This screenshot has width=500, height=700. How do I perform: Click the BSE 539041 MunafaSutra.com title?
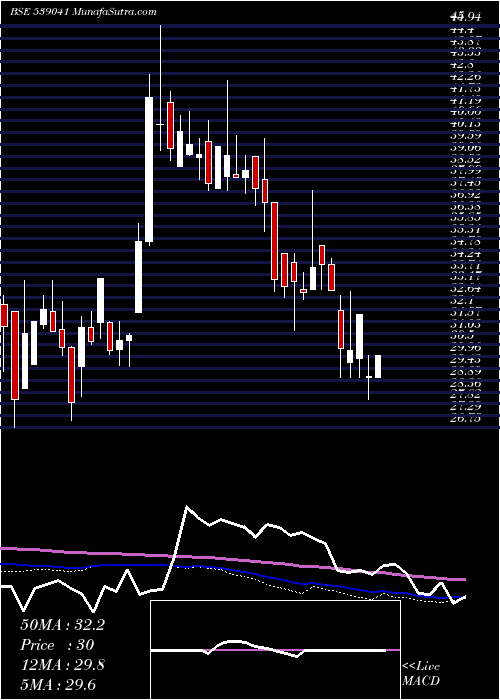coord(83,12)
